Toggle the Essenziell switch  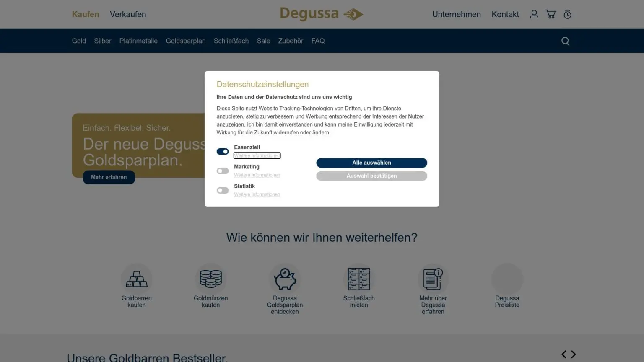[223, 152]
